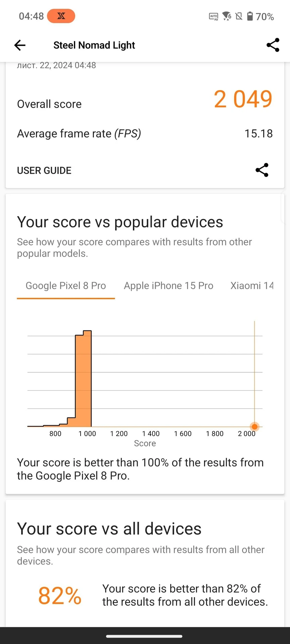Tap the bottom navigation gesture handle

click(x=145, y=636)
